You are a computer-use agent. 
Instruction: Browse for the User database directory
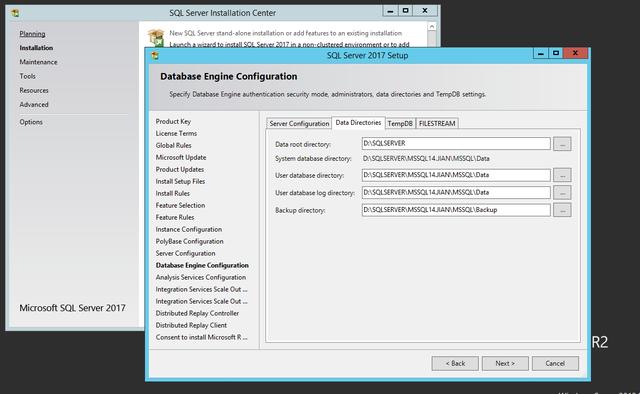coord(562,175)
